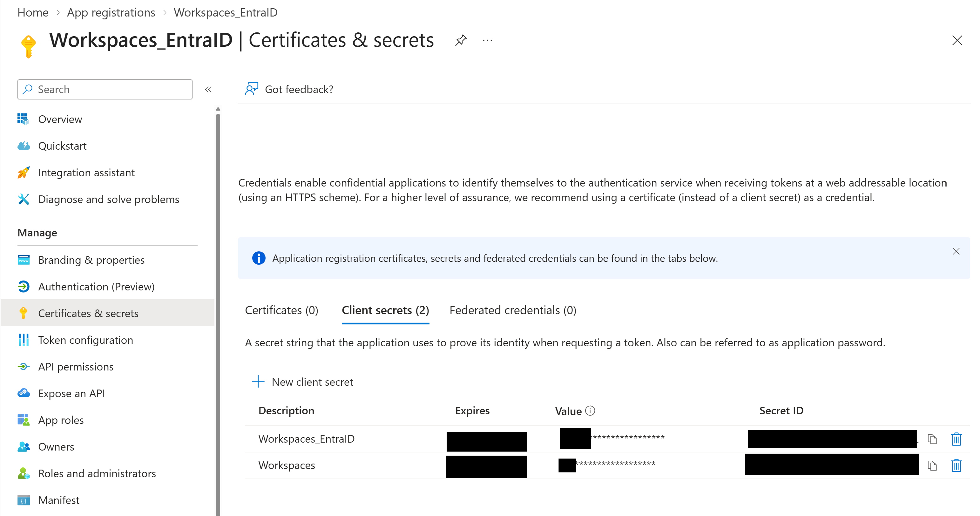The image size is (980, 516).
Task: Switch to the Certificates (0) tab
Action: click(x=281, y=310)
